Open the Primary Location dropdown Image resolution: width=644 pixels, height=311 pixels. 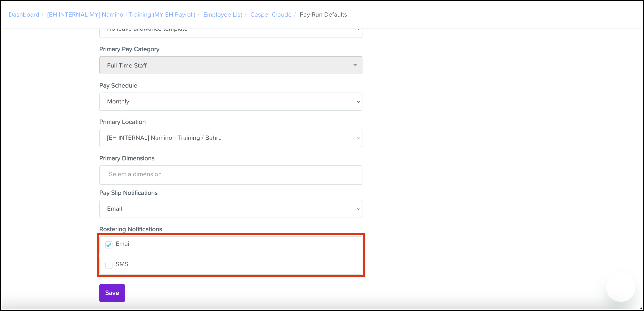click(230, 138)
